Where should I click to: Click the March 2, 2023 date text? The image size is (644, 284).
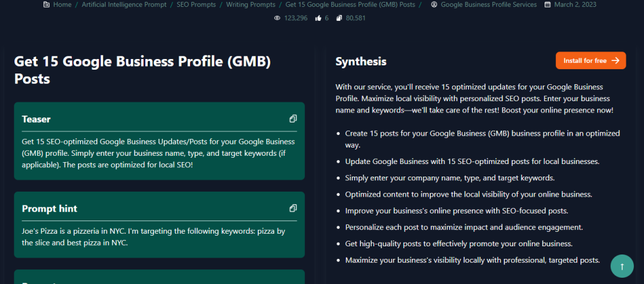[576, 4]
